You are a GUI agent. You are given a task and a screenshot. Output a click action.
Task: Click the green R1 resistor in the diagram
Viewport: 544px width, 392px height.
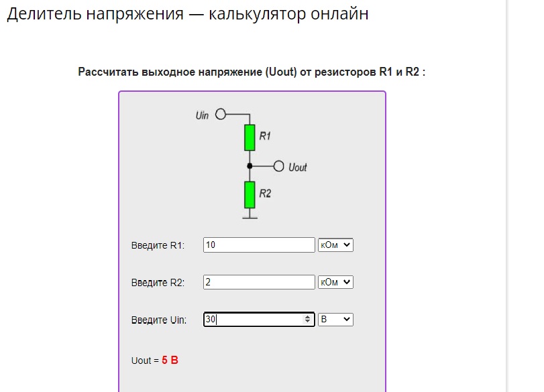tap(249, 137)
